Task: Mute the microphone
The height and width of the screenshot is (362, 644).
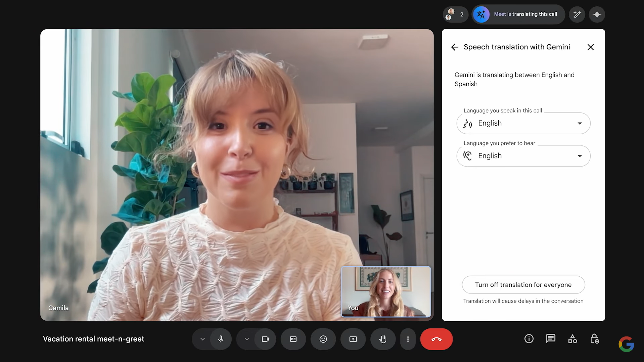Action: 221,339
